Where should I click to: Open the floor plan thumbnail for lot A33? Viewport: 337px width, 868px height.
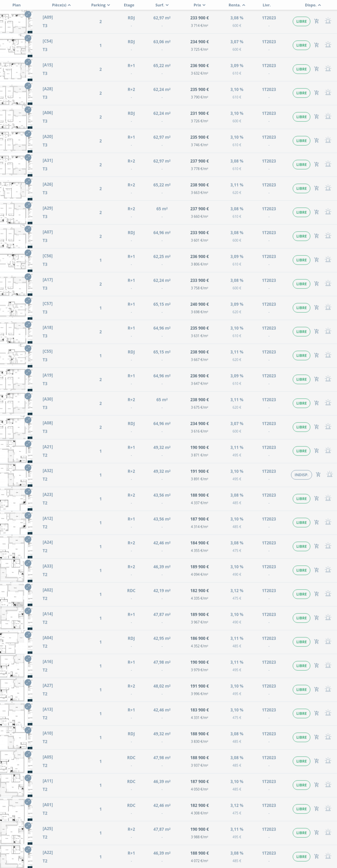coord(14,570)
